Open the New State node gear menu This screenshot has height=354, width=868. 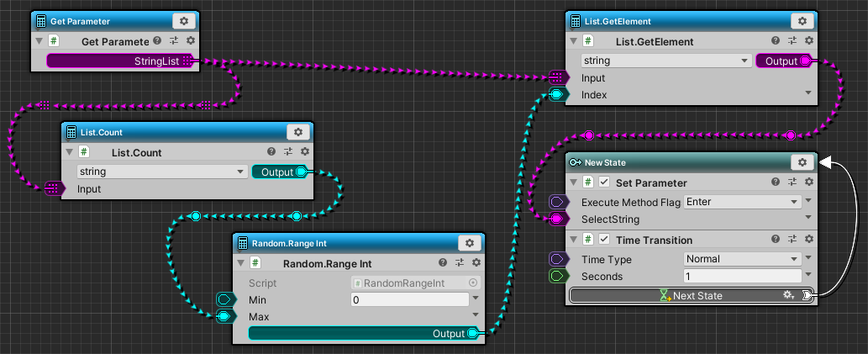click(802, 162)
